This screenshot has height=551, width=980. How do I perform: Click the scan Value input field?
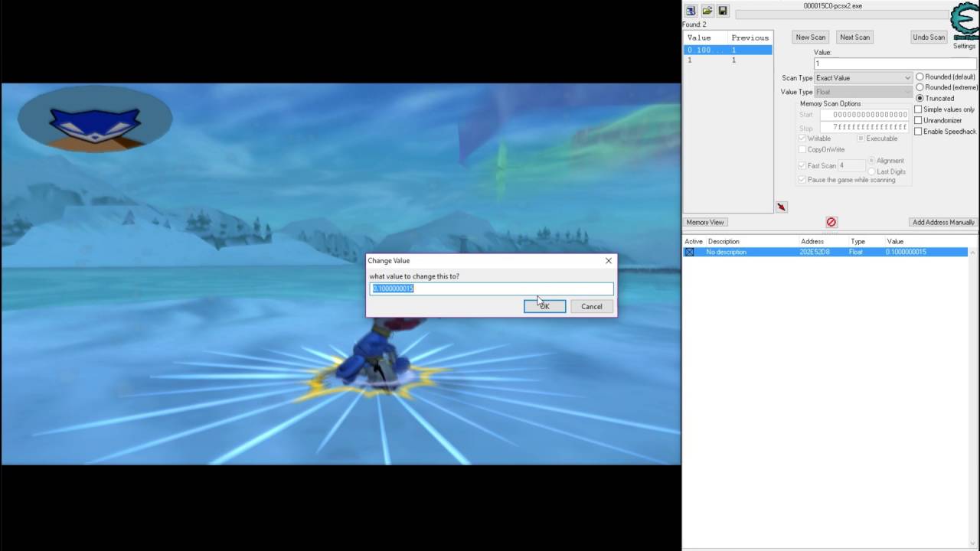pyautogui.click(x=895, y=64)
